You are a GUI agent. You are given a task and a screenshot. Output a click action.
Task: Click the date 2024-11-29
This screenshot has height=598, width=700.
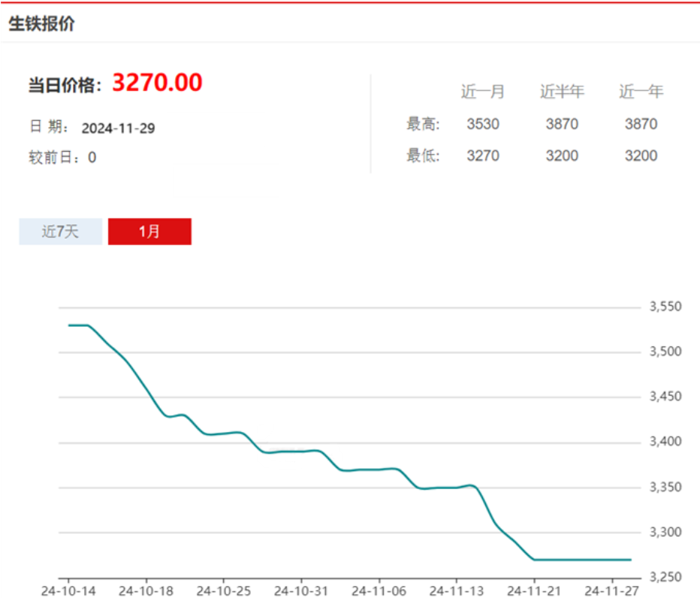[119, 128]
